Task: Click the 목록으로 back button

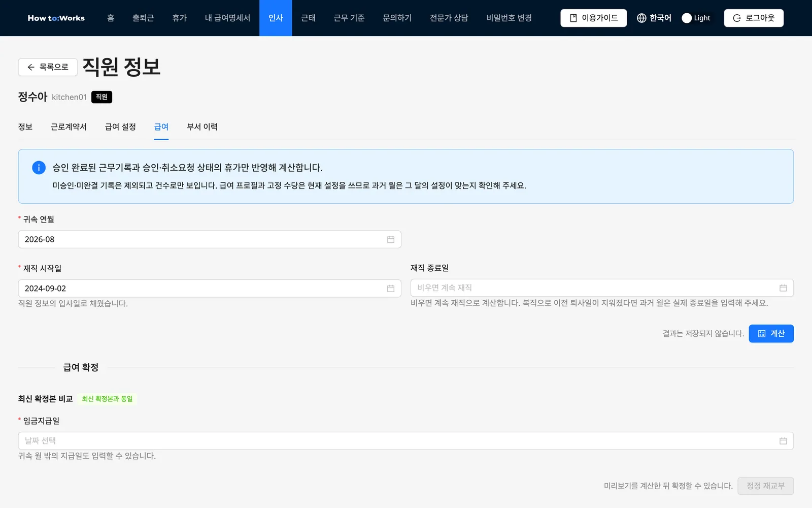Action: click(x=48, y=67)
